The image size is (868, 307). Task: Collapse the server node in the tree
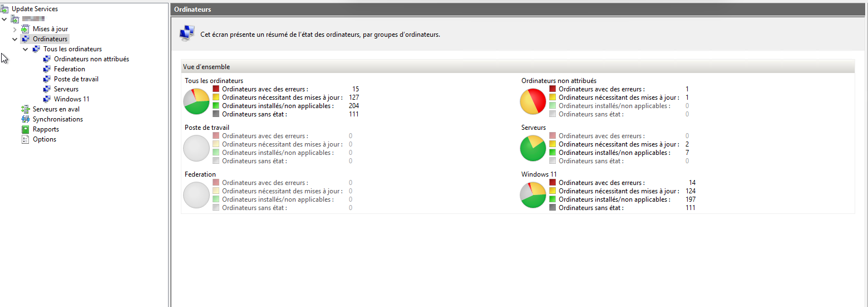(4, 19)
